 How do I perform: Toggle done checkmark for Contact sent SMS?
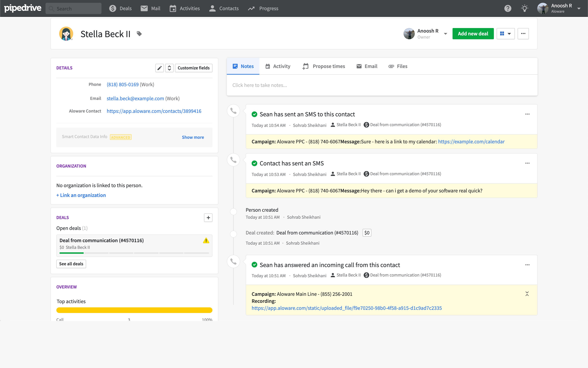(254, 163)
